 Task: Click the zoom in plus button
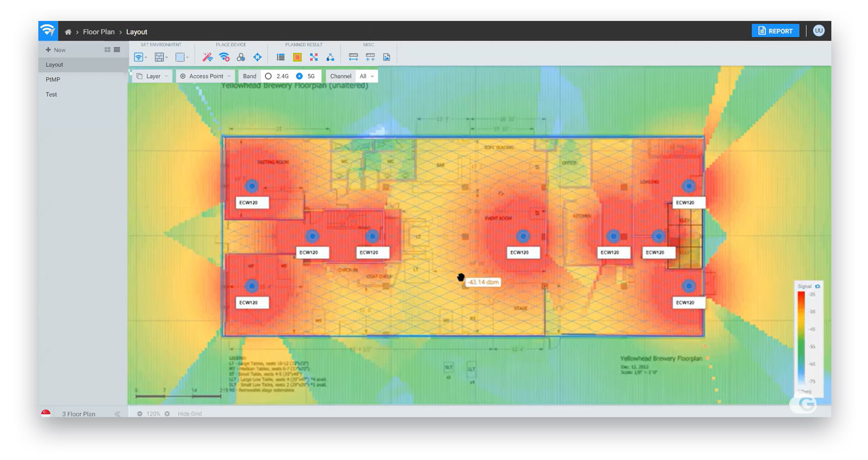[167, 413]
